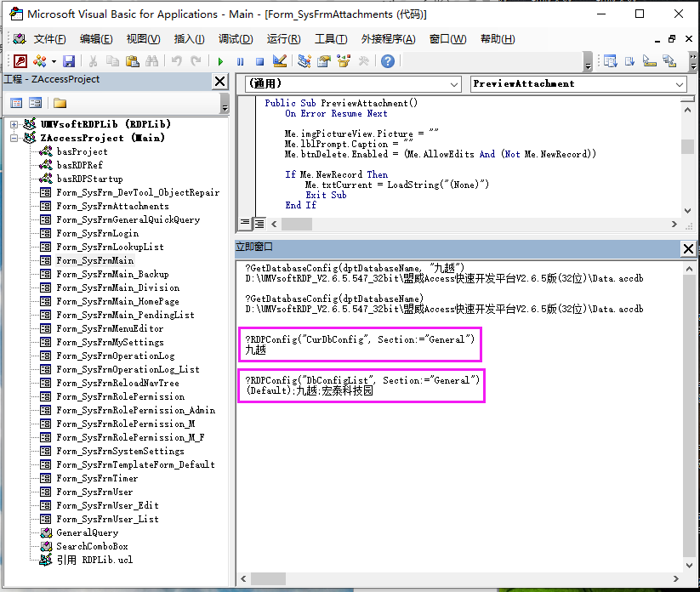Open the Insert Module dropdown arrow

point(54,61)
